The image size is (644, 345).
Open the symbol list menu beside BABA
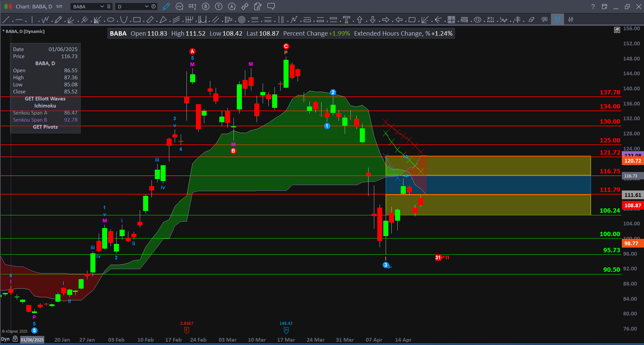click(108, 6)
